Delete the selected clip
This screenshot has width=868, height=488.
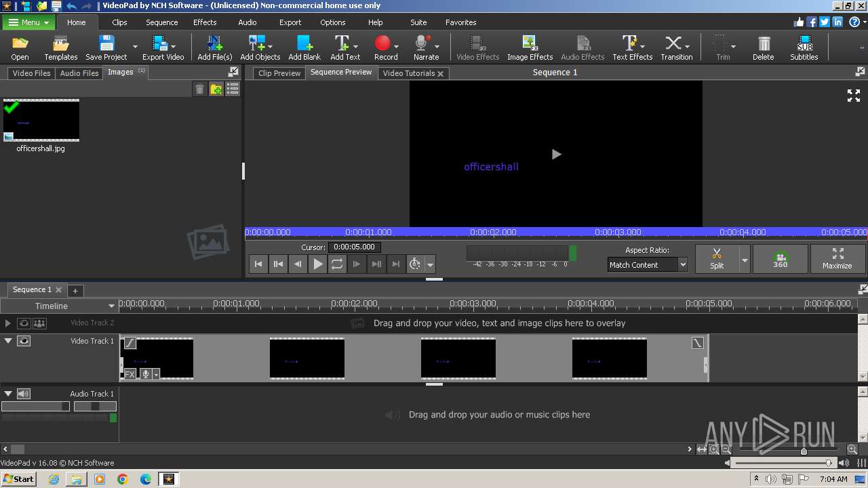[x=764, y=48]
